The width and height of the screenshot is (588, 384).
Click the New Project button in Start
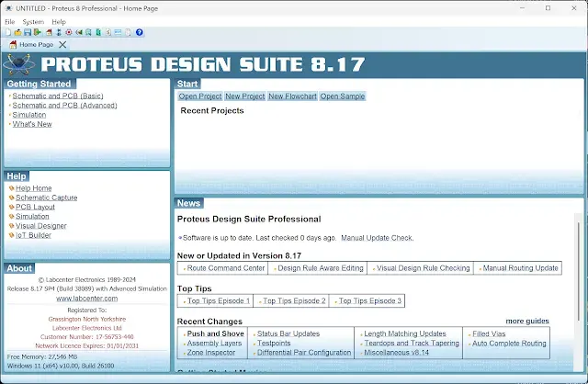coord(245,96)
